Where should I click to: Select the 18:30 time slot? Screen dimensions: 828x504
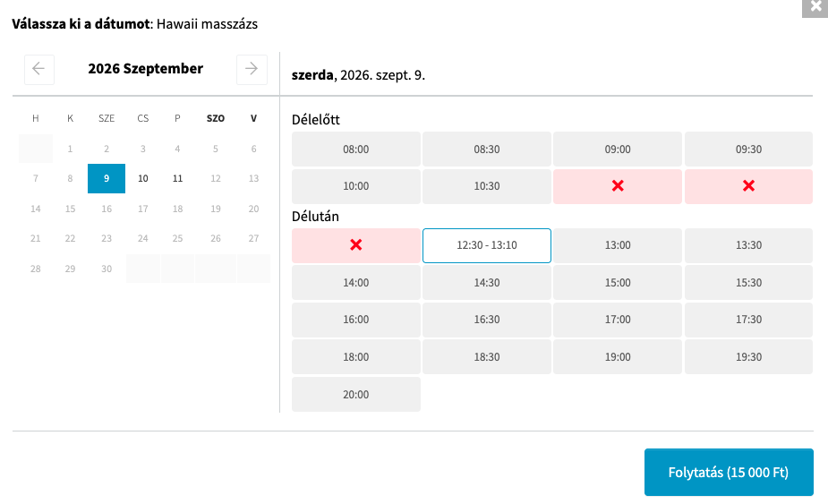[486, 357]
